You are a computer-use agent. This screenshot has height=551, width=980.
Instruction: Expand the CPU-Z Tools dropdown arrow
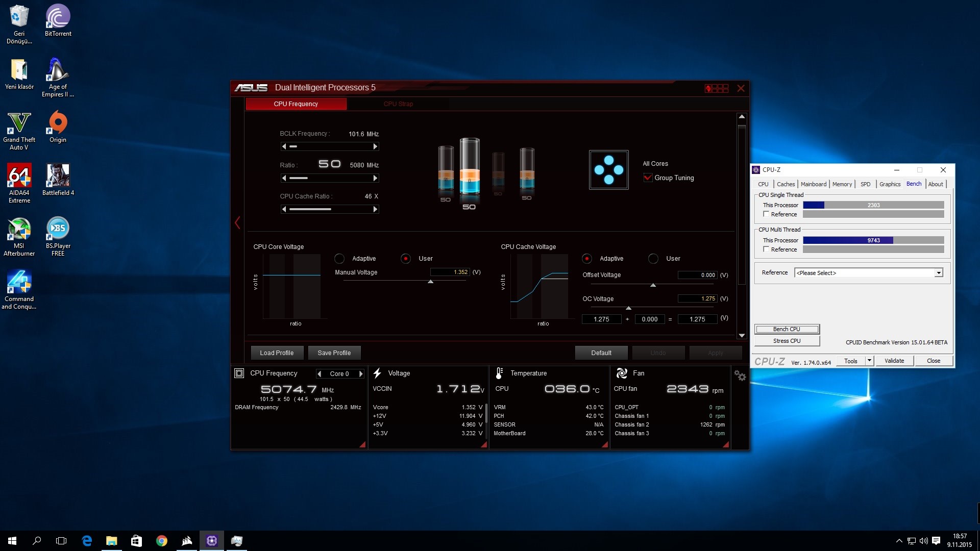coord(869,361)
